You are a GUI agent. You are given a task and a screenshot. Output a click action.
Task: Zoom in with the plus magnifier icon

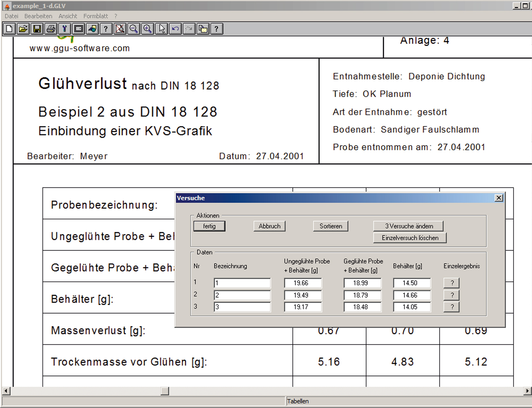[148, 29]
